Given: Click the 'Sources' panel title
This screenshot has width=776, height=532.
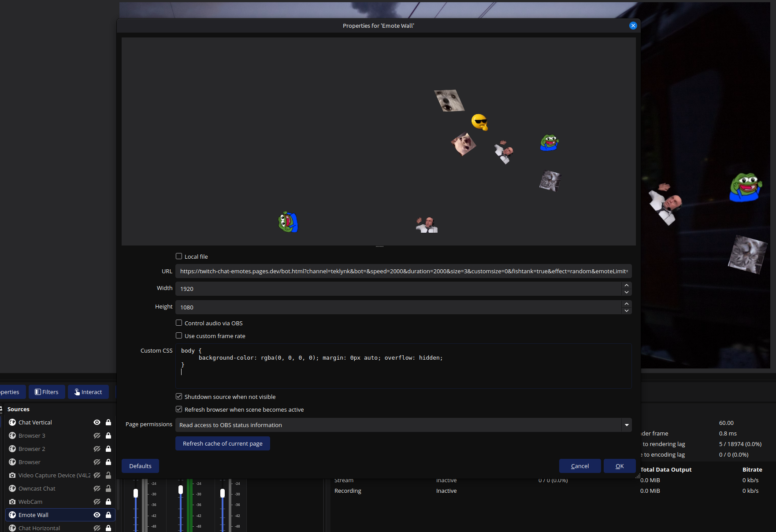Looking at the screenshot, I should (19, 409).
